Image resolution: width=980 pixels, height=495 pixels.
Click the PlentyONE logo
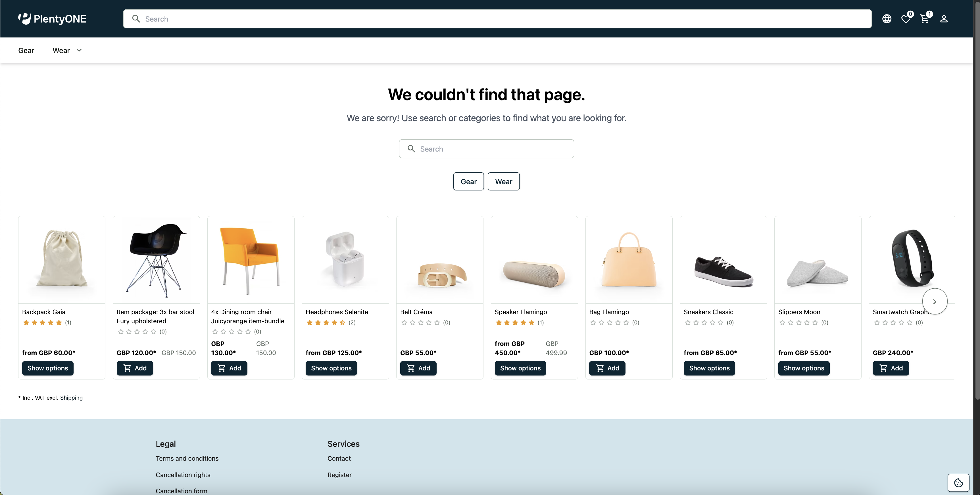pyautogui.click(x=53, y=19)
